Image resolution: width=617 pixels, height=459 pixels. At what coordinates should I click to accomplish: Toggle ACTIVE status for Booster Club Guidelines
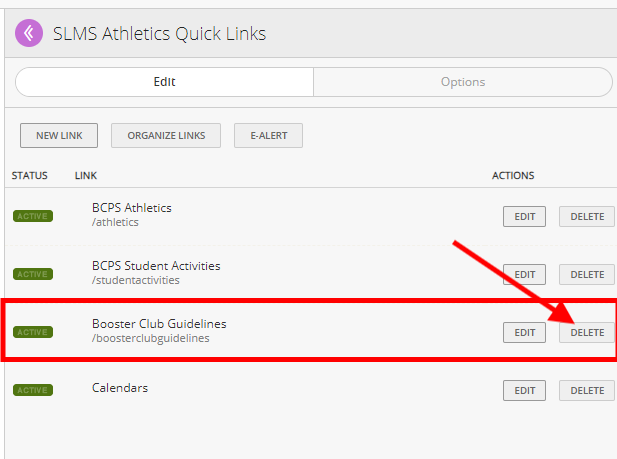[x=33, y=332]
